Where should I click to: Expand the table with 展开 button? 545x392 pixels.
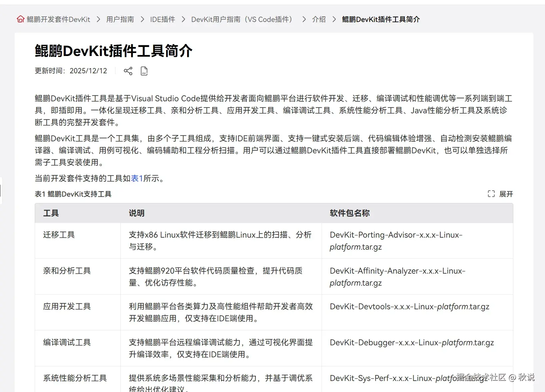click(x=506, y=194)
